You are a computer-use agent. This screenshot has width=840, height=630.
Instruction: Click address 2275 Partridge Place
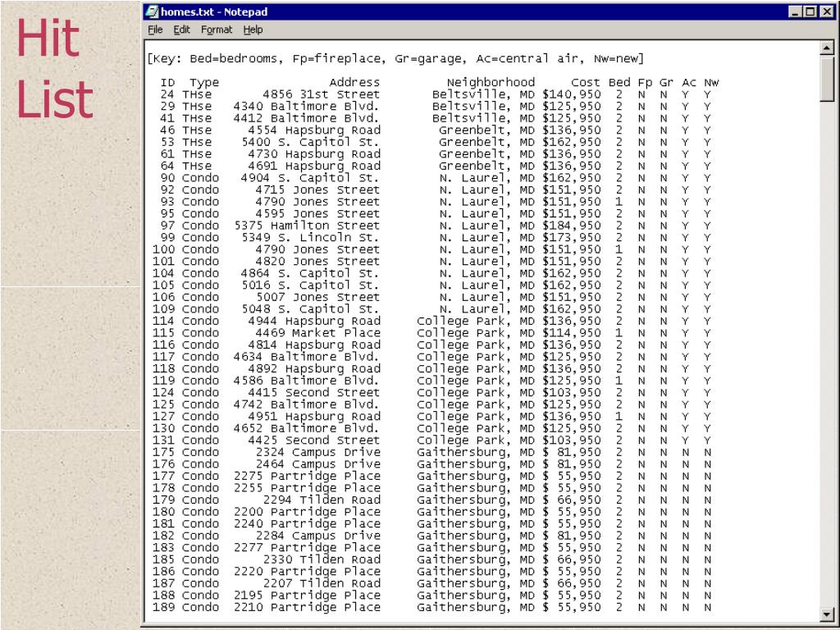pos(307,475)
